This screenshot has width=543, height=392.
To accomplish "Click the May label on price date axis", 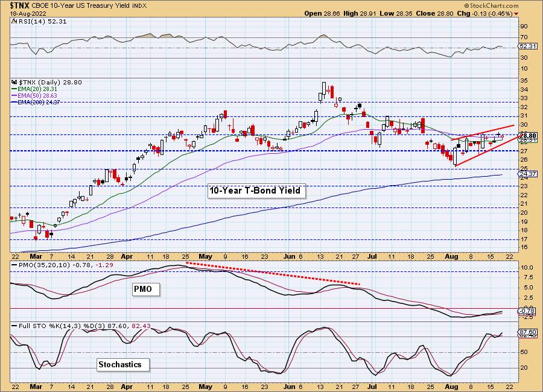I will click(x=206, y=256).
